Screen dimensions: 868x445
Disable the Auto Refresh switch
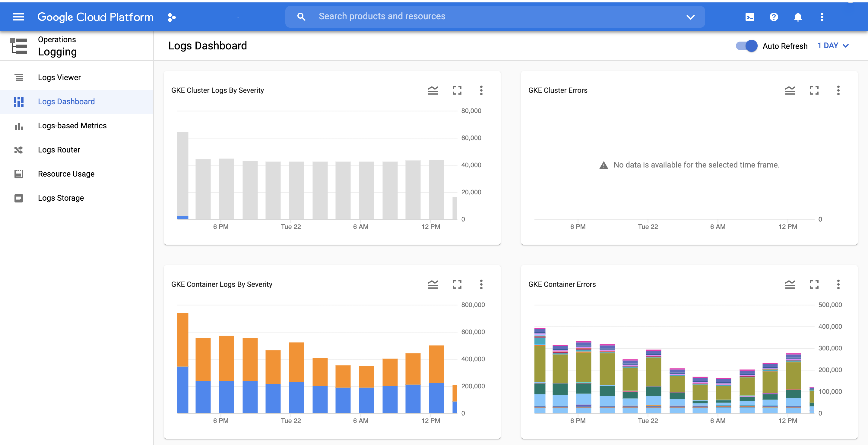coord(746,46)
